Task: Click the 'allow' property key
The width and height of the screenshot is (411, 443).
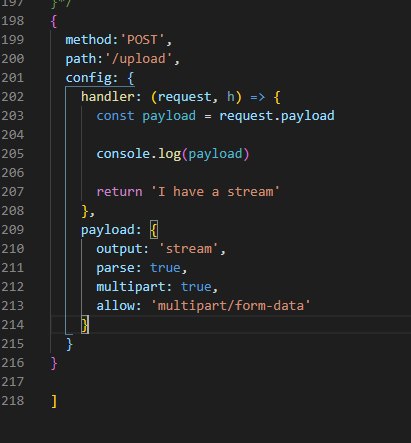Action: 115,306
